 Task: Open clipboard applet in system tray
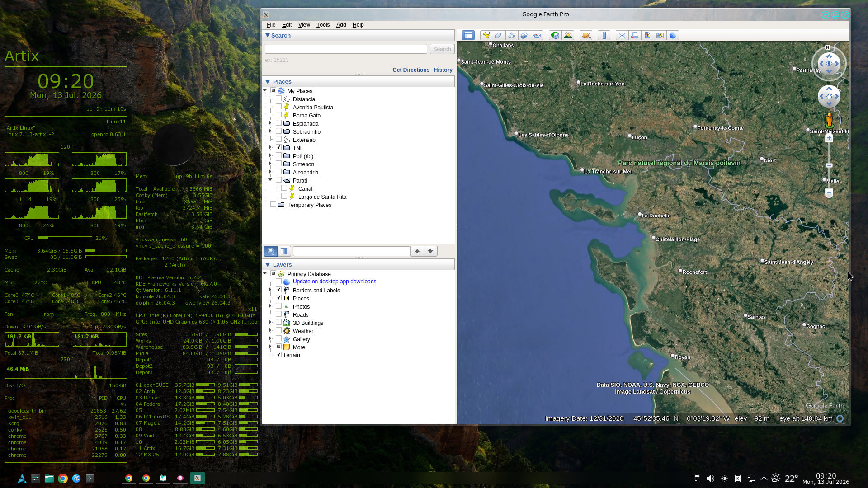(697, 479)
